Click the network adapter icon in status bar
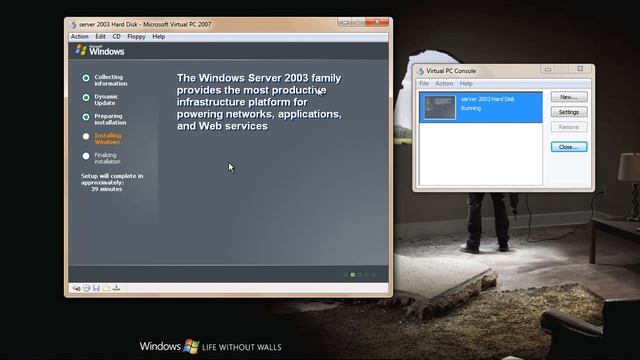Screen dimensions: 640x360 click(116, 288)
